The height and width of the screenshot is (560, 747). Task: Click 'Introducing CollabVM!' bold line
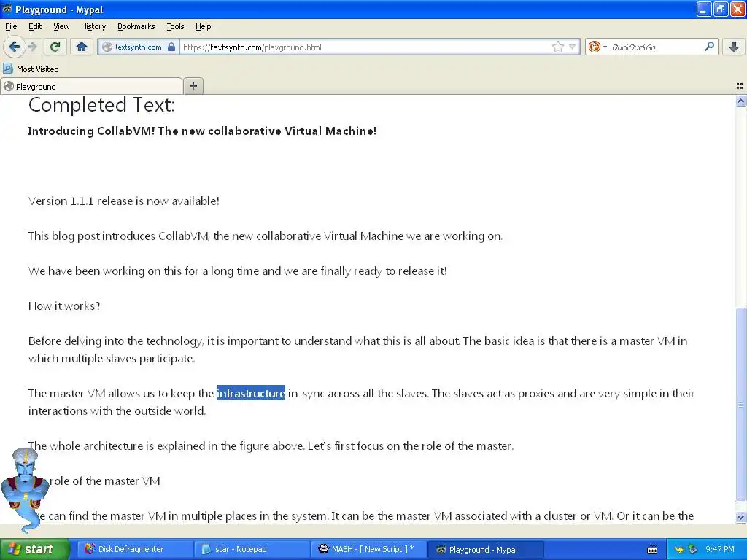(202, 131)
